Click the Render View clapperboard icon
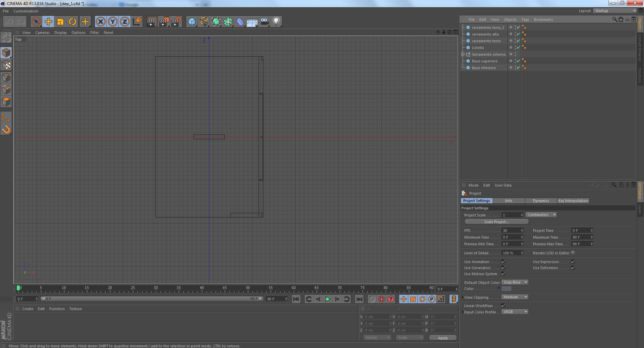The width and height of the screenshot is (644, 348). (152, 22)
